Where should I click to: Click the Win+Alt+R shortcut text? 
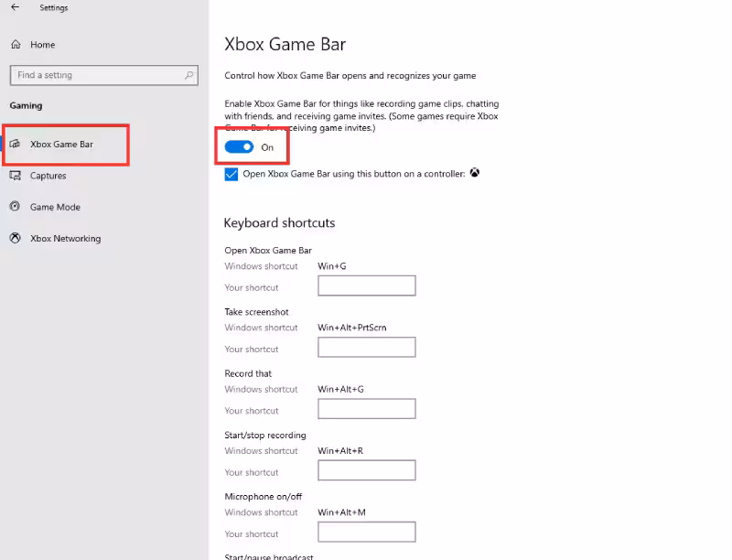(x=340, y=451)
